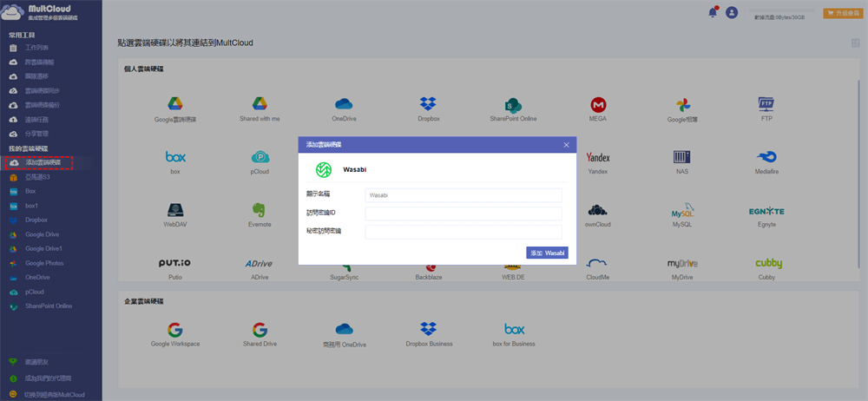Click 邀請朋友 at the sidebar bottom
Viewport: 868px width, 401px height.
point(36,362)
